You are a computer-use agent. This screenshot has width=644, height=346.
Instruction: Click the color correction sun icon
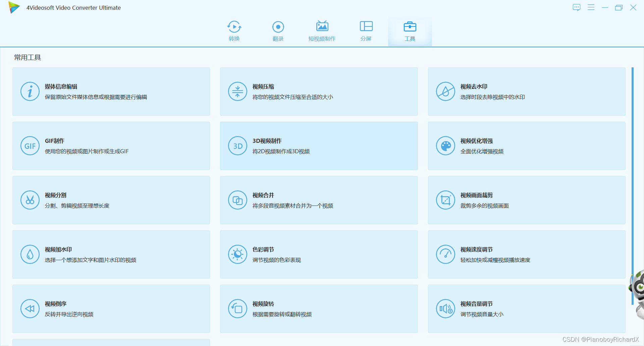coord(237,254)
